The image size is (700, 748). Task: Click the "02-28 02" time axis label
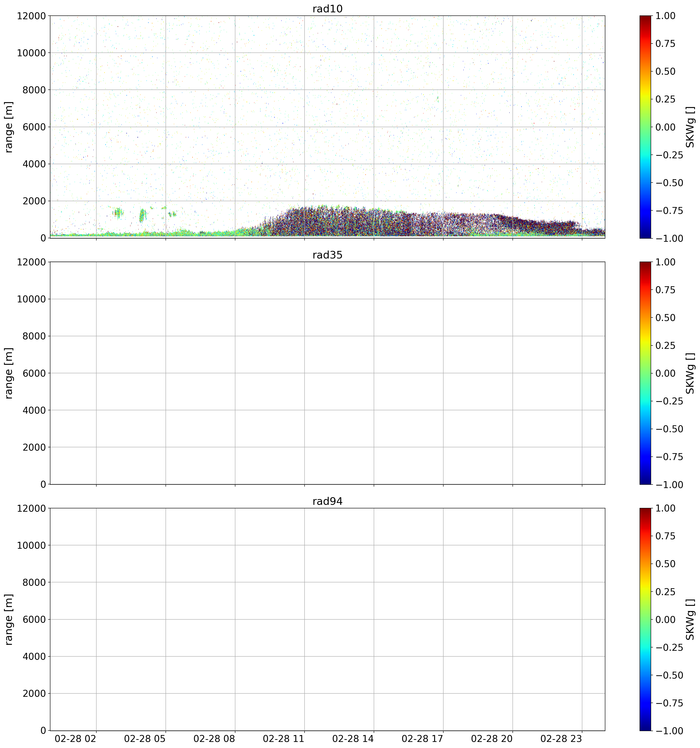point(75,739)
